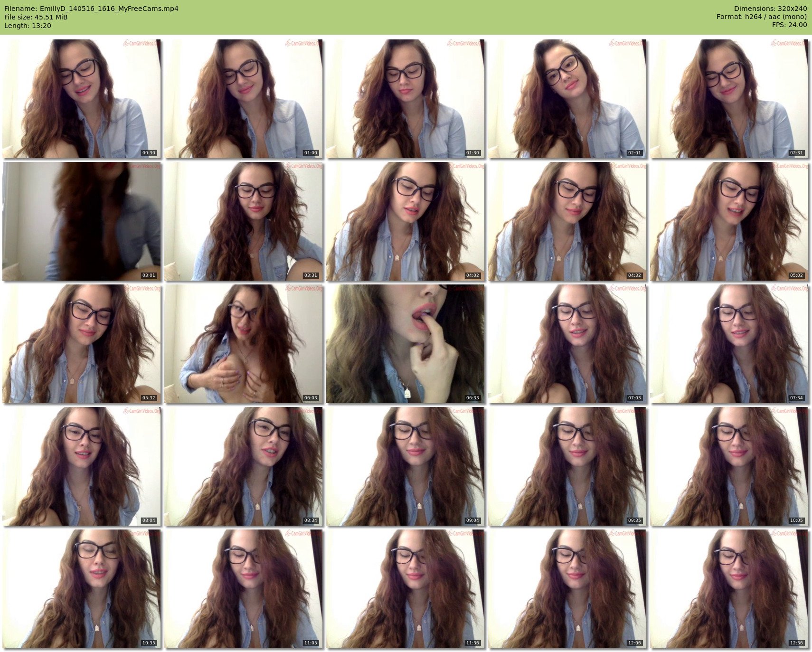Click the Length 13:20 text
812x652 pixels.
click(x=28, y=26)
